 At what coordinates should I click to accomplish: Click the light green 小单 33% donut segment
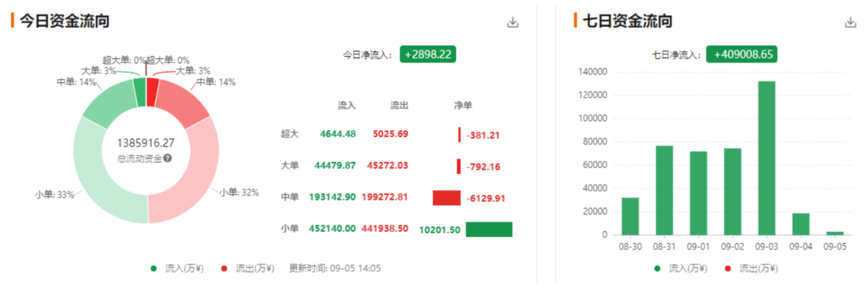(101, 180)
